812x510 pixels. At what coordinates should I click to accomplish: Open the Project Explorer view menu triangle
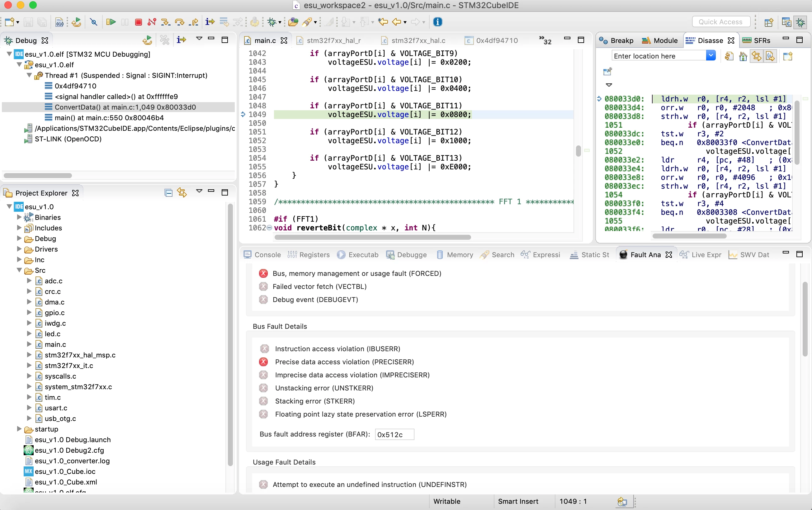click(199, 191)
